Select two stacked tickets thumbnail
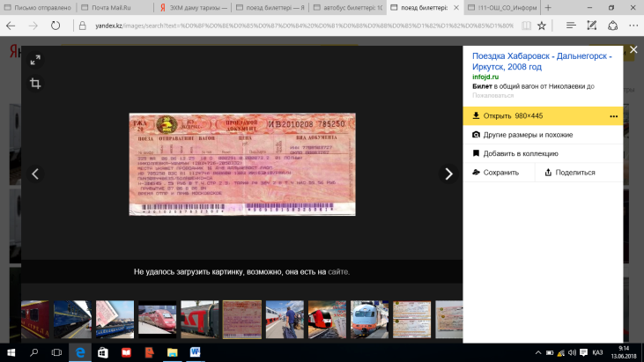 click(412, 320)
